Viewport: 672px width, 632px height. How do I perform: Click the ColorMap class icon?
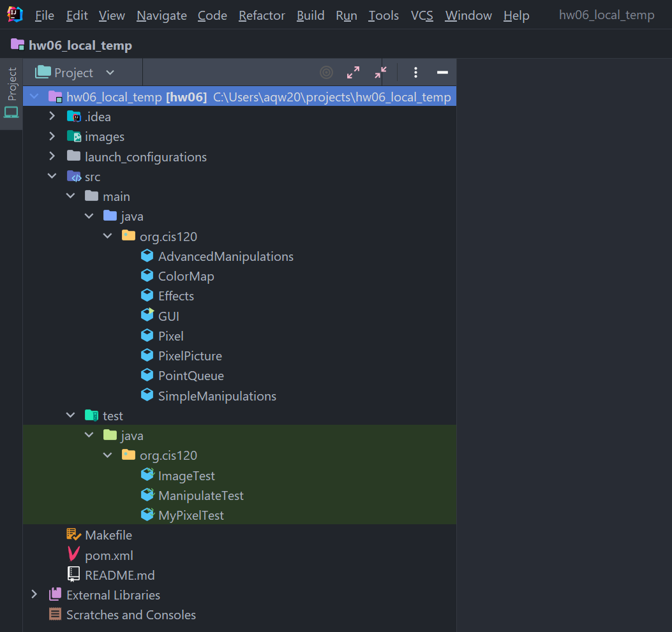tap(147, 276)
